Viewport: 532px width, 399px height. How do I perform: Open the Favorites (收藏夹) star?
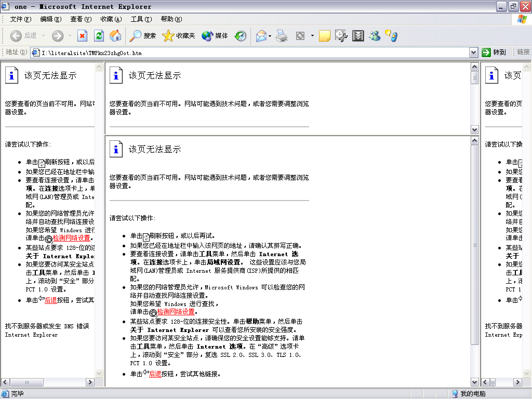pos(179,36)
